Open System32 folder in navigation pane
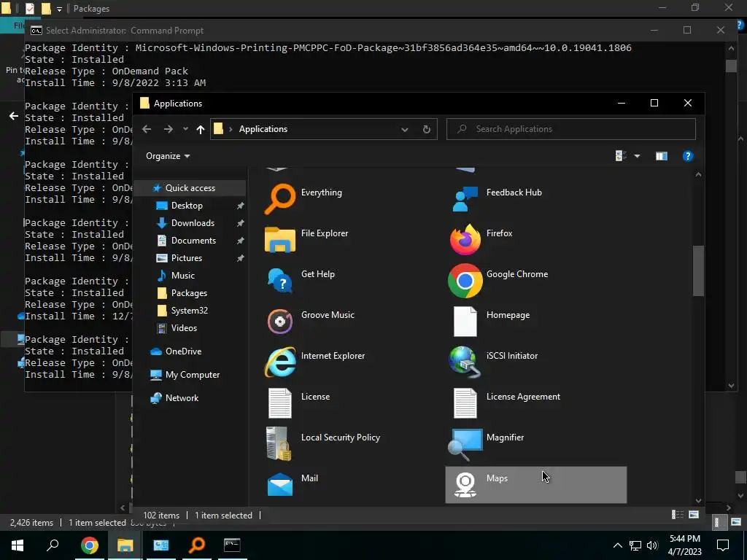 click(189, 311)
